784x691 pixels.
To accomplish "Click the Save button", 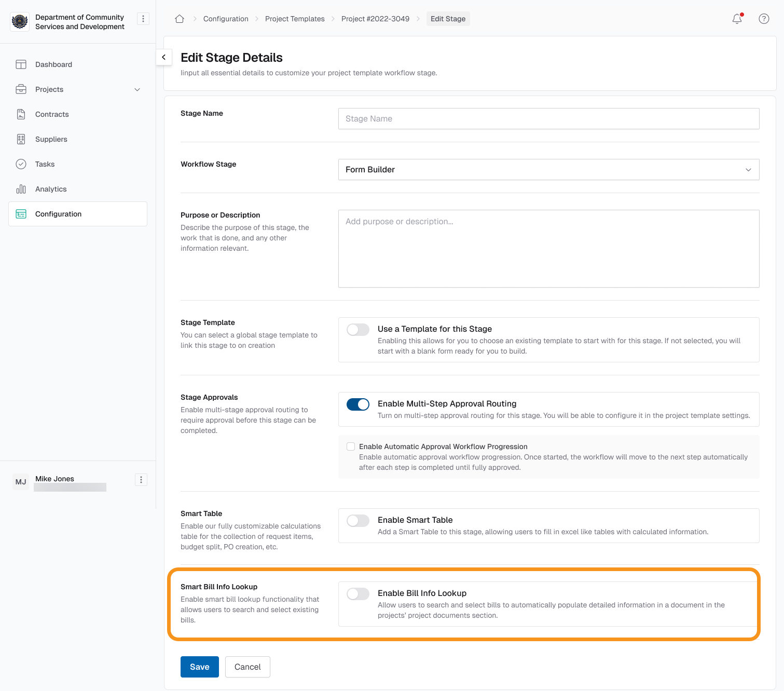I will pyautogui.click(x=200, y=667).
